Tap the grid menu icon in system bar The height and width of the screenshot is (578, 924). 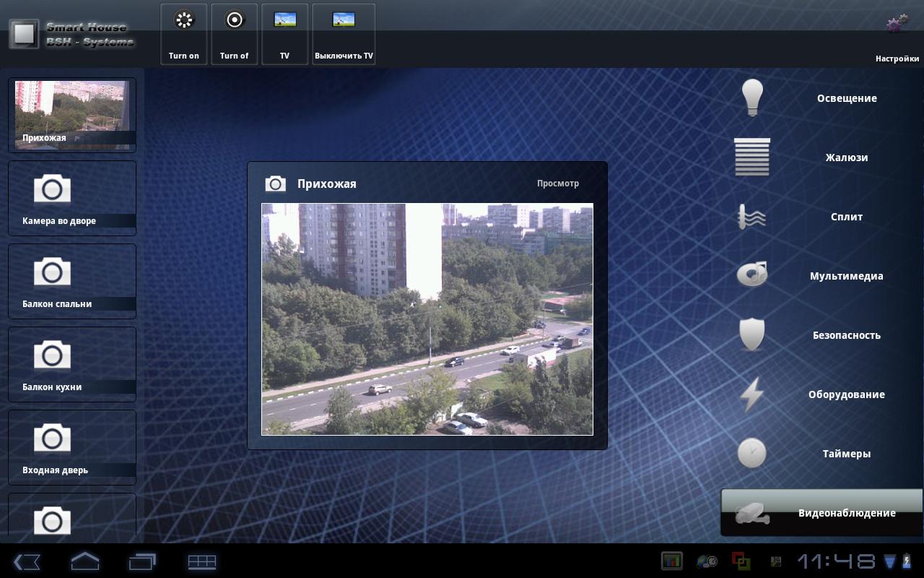tap(202, 561)
